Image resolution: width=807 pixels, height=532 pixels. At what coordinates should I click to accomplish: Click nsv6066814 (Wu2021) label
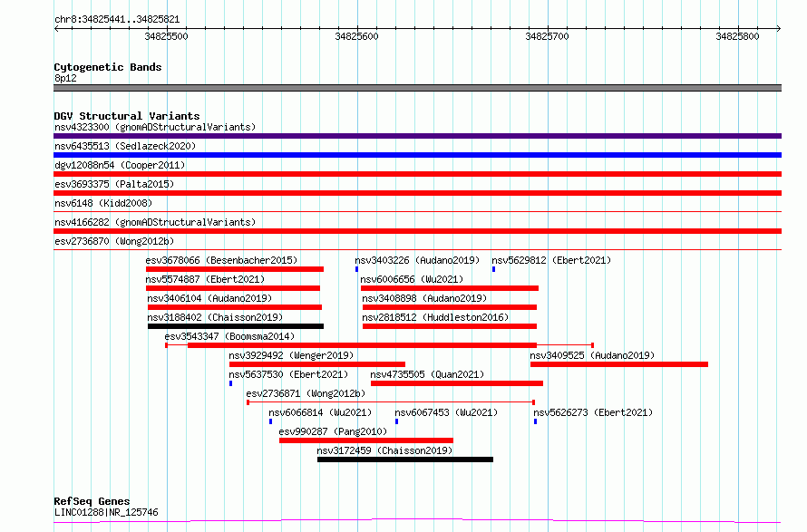click(320, 412)
